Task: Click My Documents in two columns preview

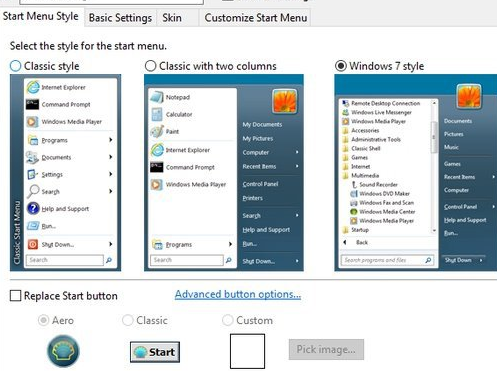Action: [262, 125]
